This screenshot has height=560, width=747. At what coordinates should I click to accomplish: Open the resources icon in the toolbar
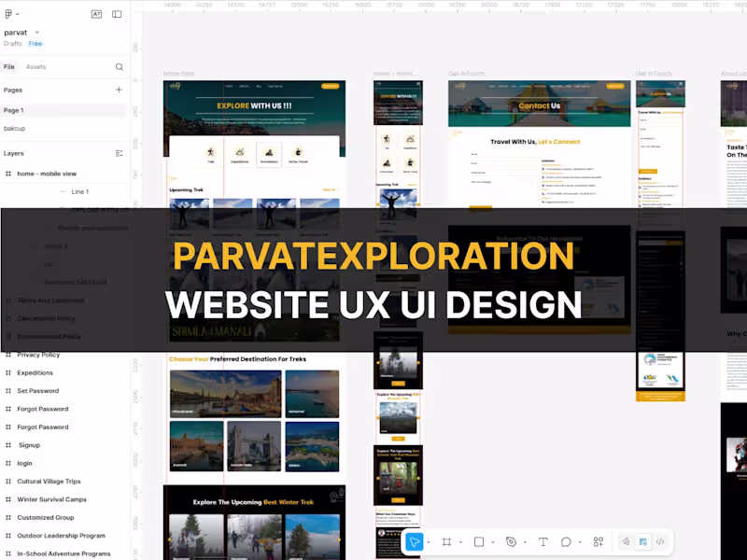tap(598, 542)
